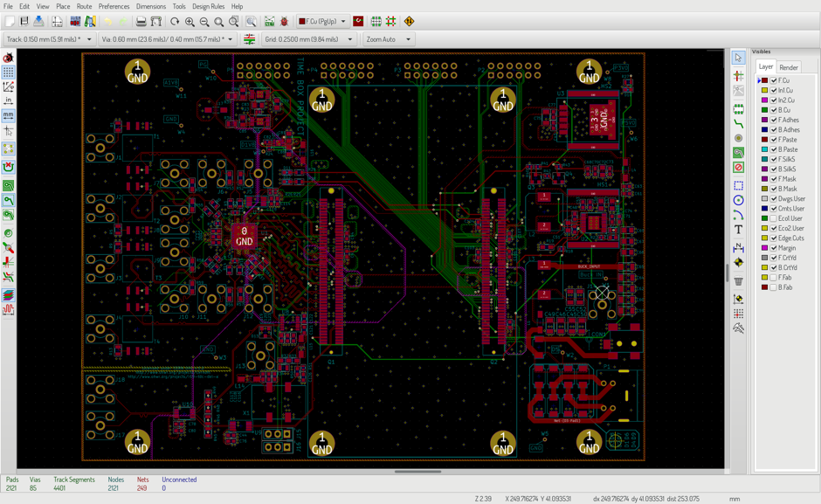
Task: Zoom in on the board
Action: point(190,22)
